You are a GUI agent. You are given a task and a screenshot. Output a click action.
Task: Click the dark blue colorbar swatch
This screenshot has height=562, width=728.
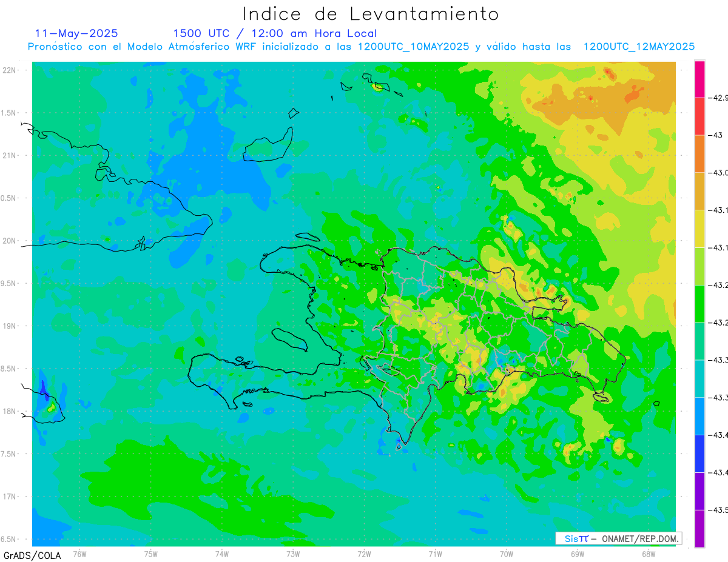[x=699, y=453]
